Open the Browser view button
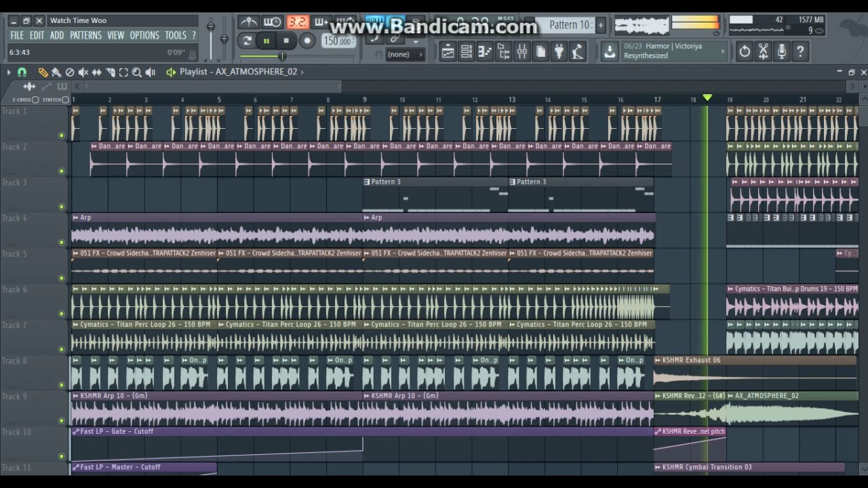The height and width of the screenshot is (488, 868). (x=503, y=51)
